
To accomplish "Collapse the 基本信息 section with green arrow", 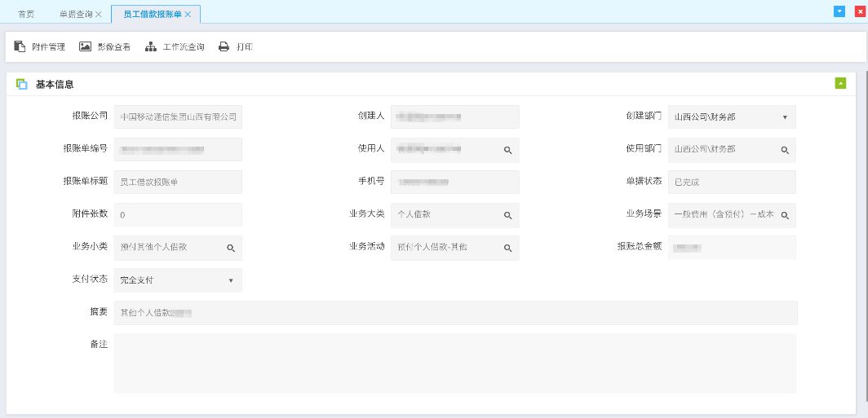I will [x=840, y=83].
